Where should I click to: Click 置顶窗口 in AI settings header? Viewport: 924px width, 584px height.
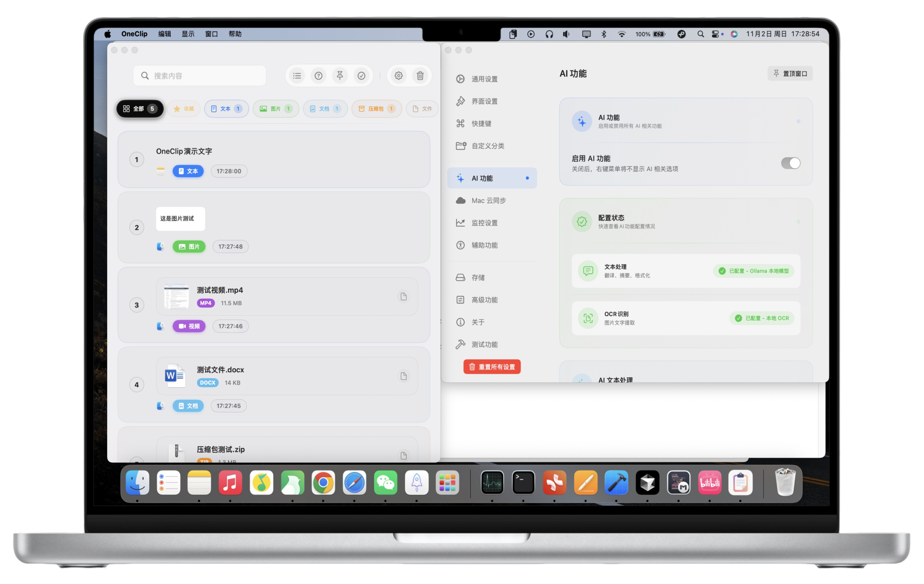click(x=790, y=73)
